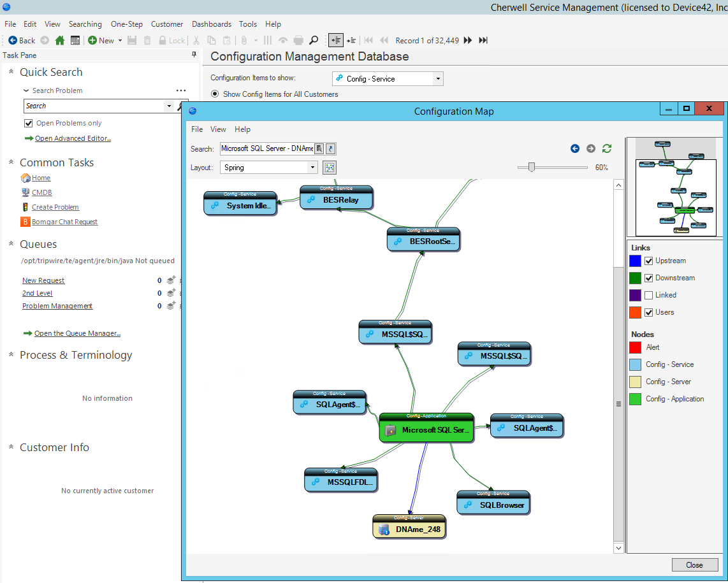Click the green Downstream color swatch

pos(635,278)
